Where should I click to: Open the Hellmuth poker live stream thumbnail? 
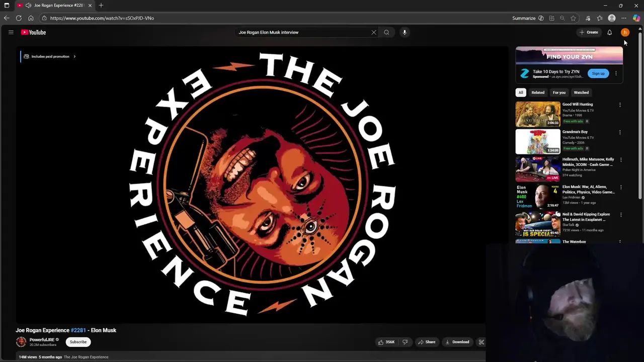click(x=538, y=169)
